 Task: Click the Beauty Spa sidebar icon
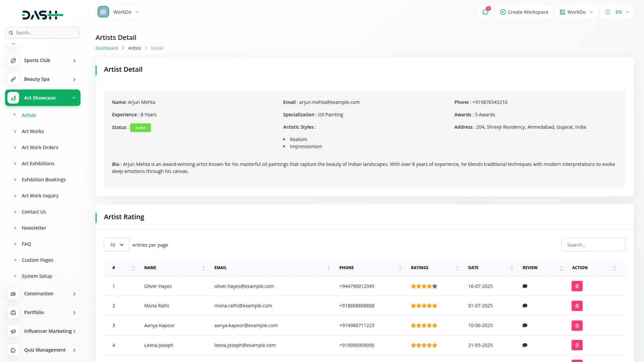[13, 79]
